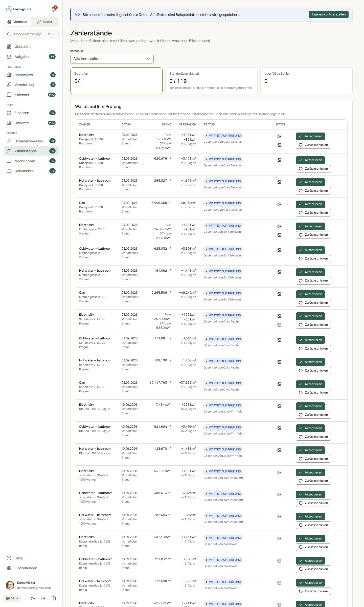
Task: Switch to Mieter view
Action: click(x=45, y=22)
